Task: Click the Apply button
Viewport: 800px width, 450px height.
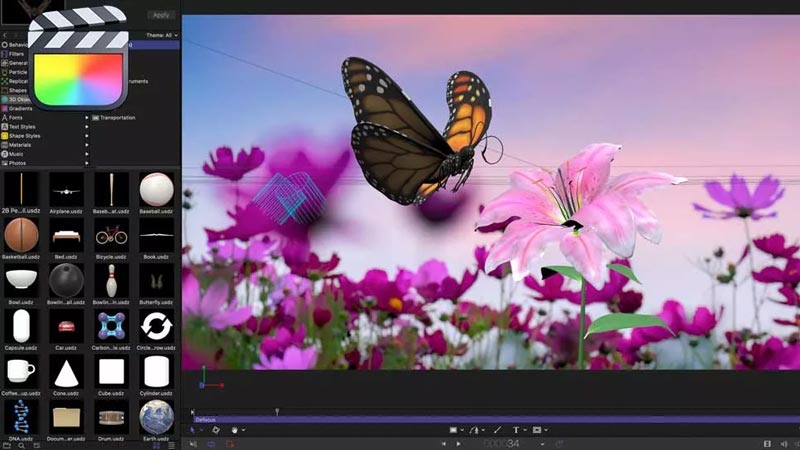Action: [160, 15]
